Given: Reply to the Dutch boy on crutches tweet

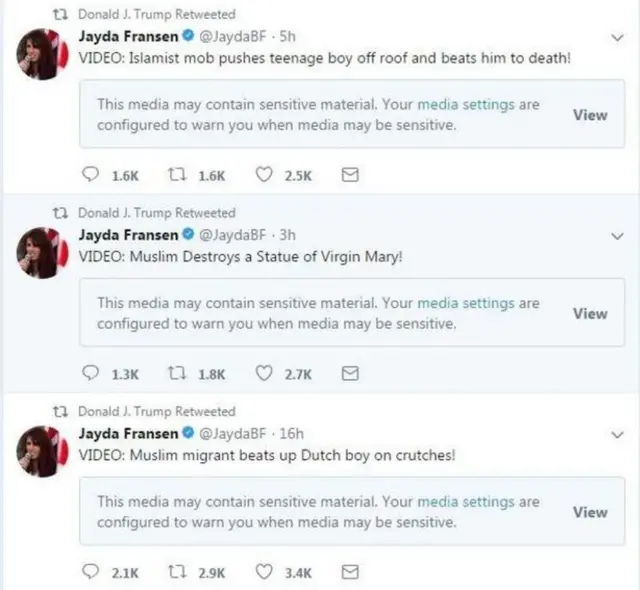Looking at the screenshot, I should tap(90, 573).
